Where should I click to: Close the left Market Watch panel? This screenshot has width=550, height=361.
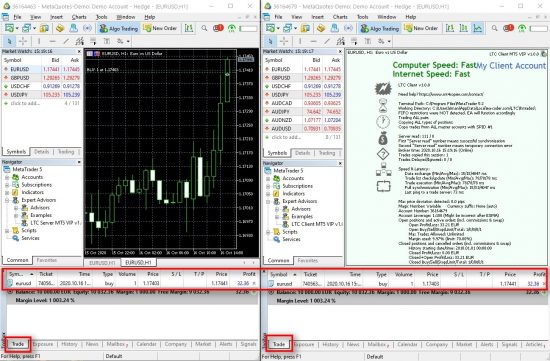coord(79,51)
